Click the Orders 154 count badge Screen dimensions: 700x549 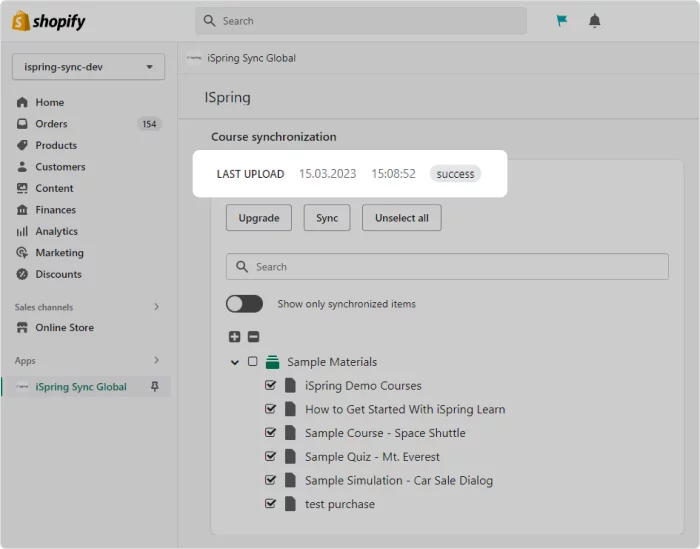[149, 124]
